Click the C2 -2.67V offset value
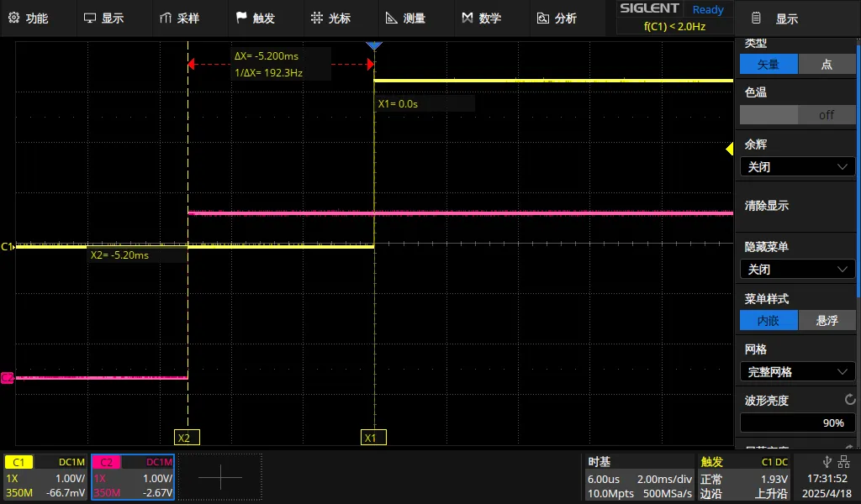Screen dimensions: 861x504 [157, 493]
